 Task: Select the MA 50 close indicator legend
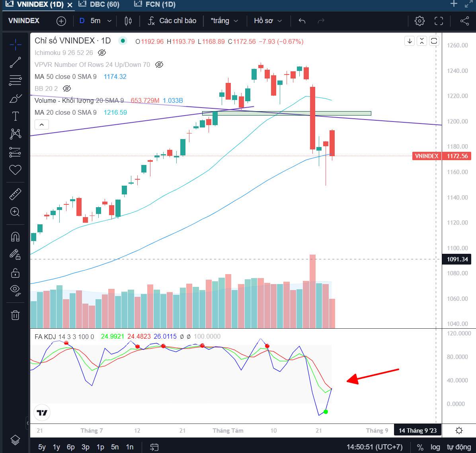click(65, 76)
